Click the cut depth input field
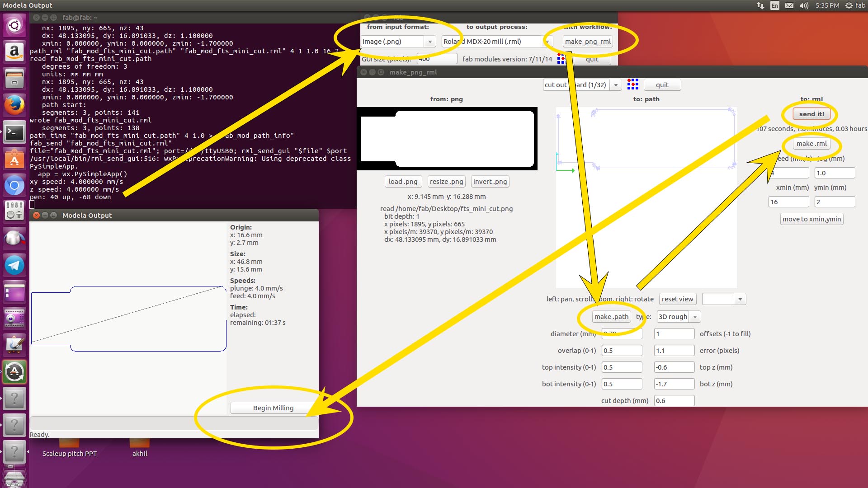The width and height of the screenshot is (868, 488). pyautogui.click(x=674, y=401)
